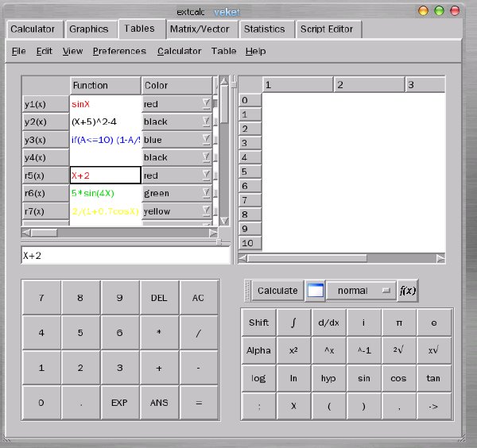477x448 pixels.
Task: Open the Preferences menu
Action: (x=119, y=51)
